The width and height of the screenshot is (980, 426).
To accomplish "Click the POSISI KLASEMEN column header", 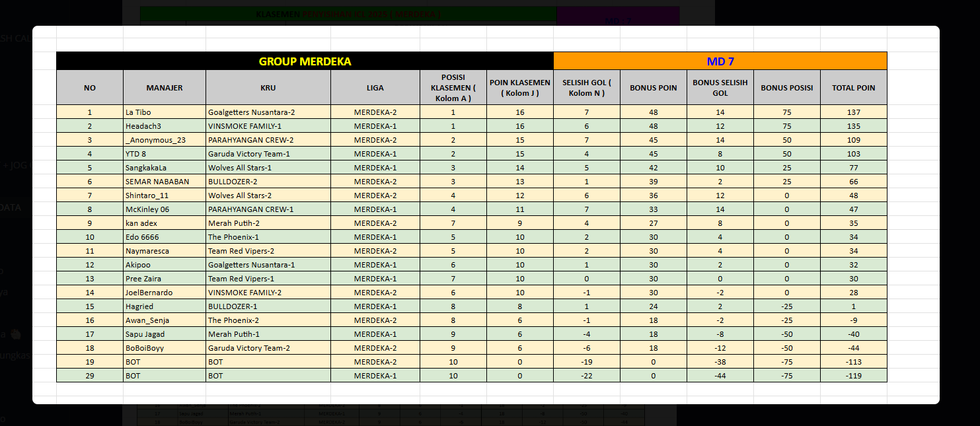I will [x=453, y=88].
